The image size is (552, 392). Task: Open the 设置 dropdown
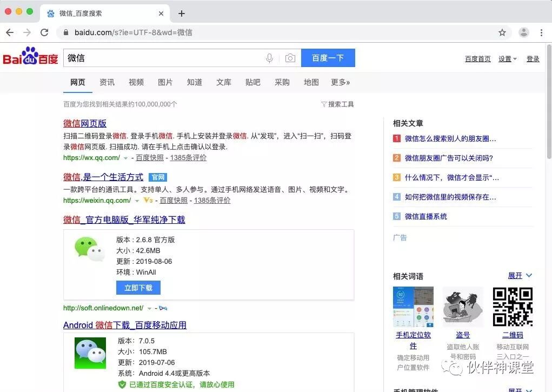pyautogui.click(x=507, y=59)
